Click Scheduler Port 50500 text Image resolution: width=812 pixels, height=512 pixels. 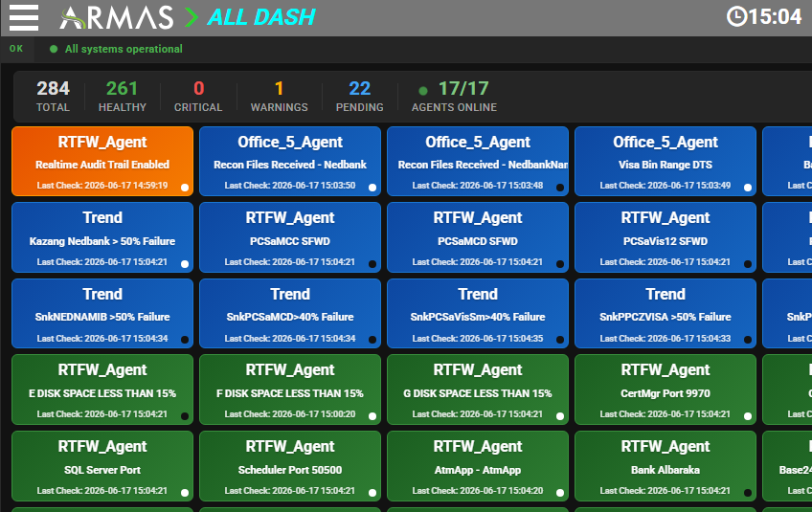click(x=290, y=470)
